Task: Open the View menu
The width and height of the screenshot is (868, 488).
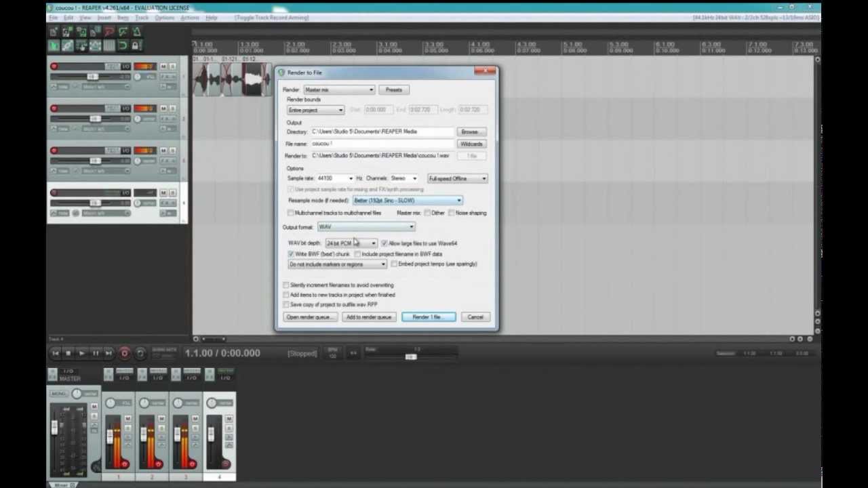Action: tap(85, 18)
